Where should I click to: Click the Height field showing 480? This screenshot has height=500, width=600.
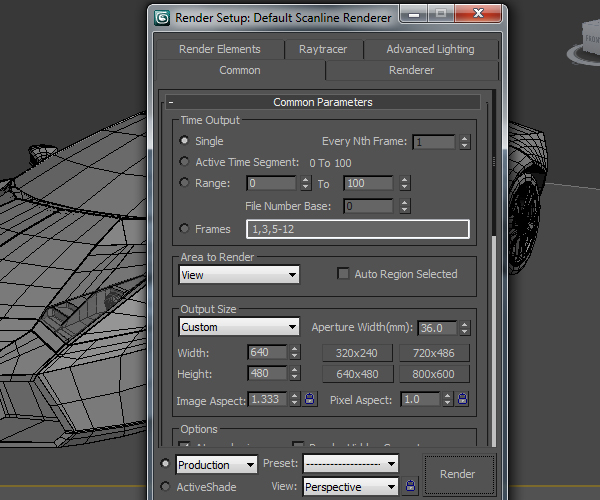tap(267, 373)
